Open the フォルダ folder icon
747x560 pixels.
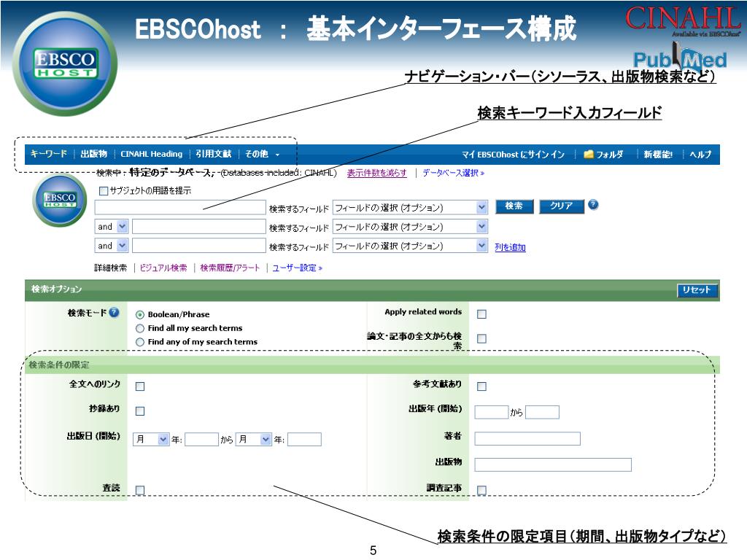click(589, 154)
